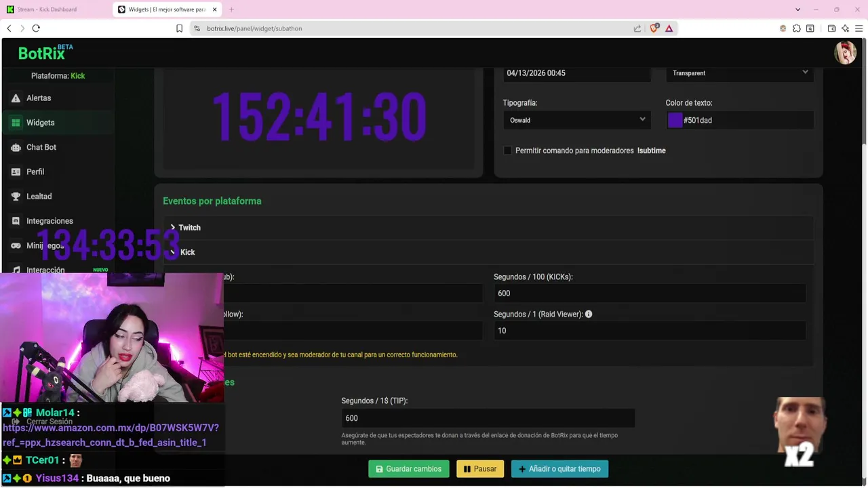Click the Integraciones icon in sidebar

[16, 221]
